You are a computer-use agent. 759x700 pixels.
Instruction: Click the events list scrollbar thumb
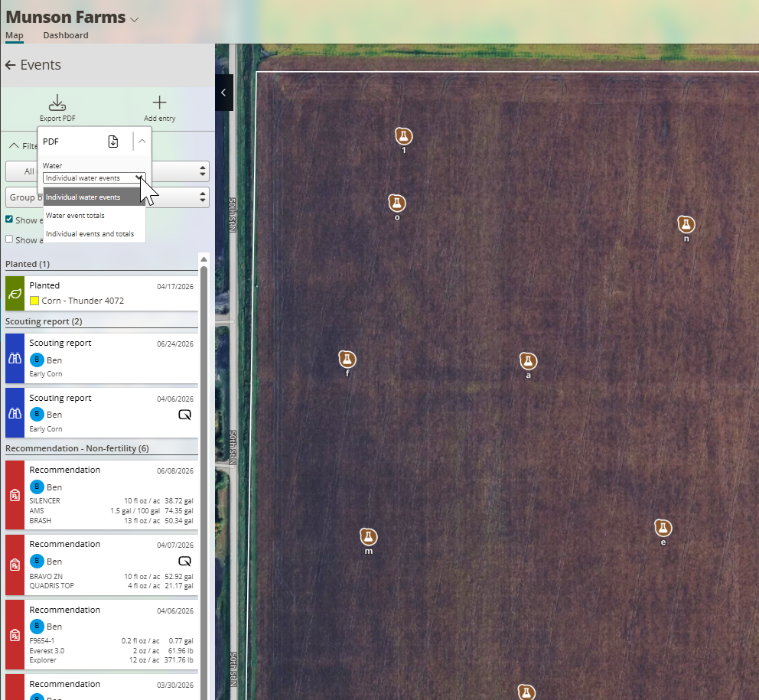pyautogui.click(x=204, y=483)
